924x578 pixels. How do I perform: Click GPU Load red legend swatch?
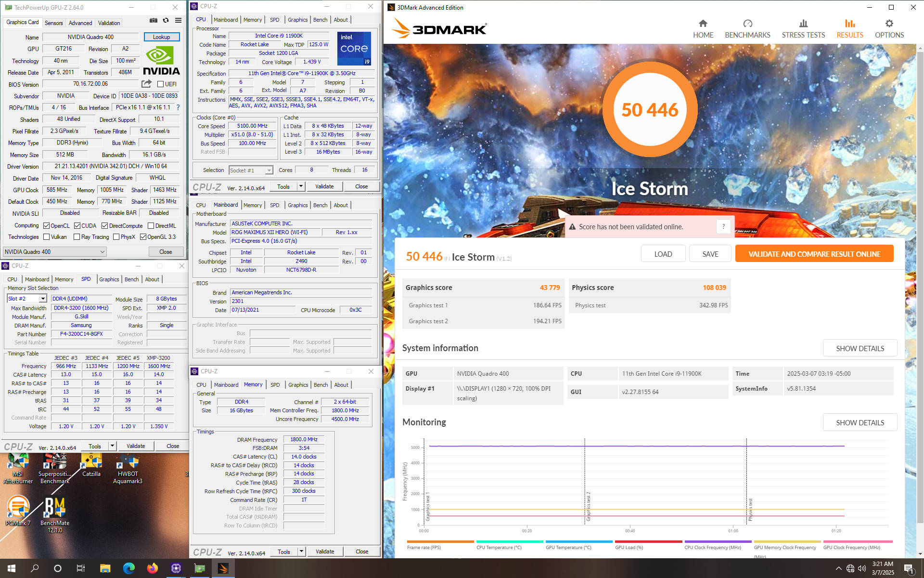(x=649, y=541)
